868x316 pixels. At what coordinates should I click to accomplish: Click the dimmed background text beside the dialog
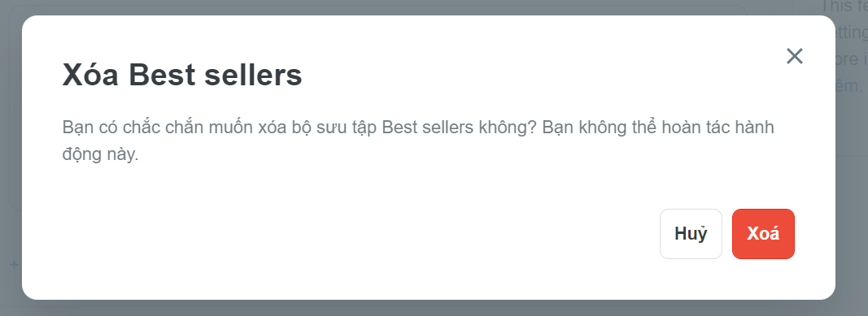coord(852,33)
